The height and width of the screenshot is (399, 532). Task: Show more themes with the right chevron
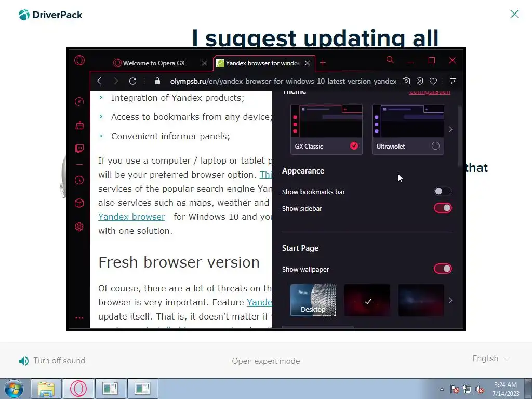coord(450,129)
